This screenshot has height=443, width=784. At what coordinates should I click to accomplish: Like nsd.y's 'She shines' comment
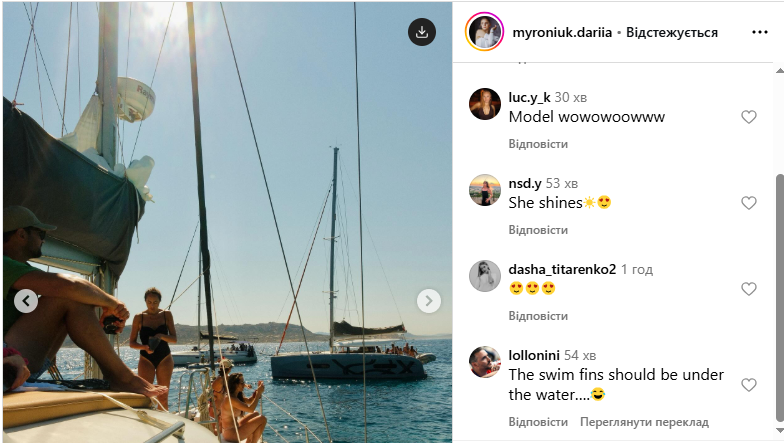[748, 203]
